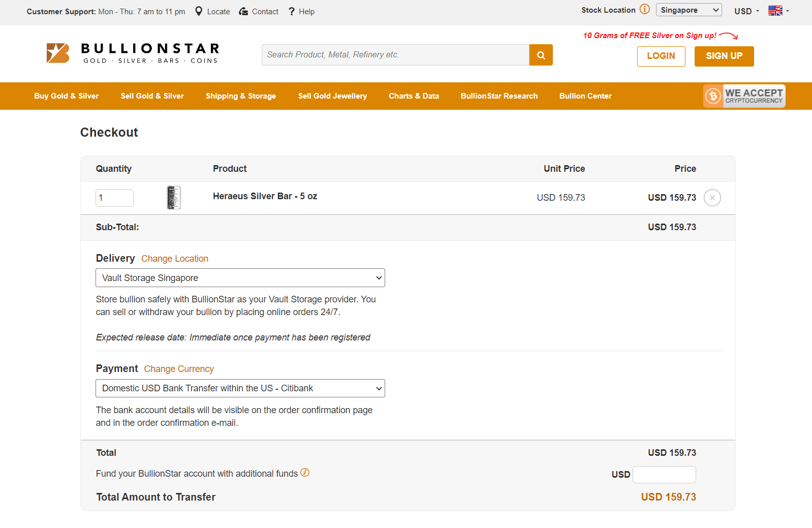Click the free silver sign up promo
812x528 pixels.
660,36
